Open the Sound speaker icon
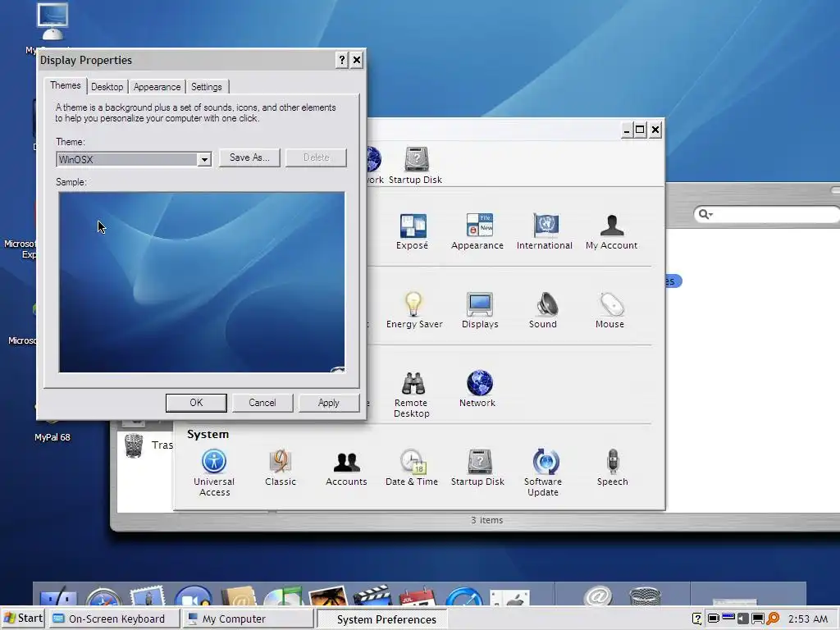Viewport: 840px width, 630px height. 546,304
